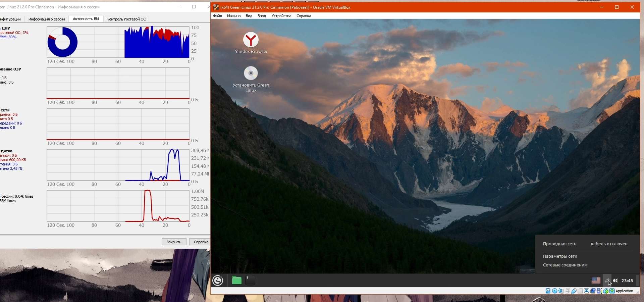The image size is (644, 302).
Task: Click the network adapter indicator in VirtualBox status bar
Action: click(567, 291)
